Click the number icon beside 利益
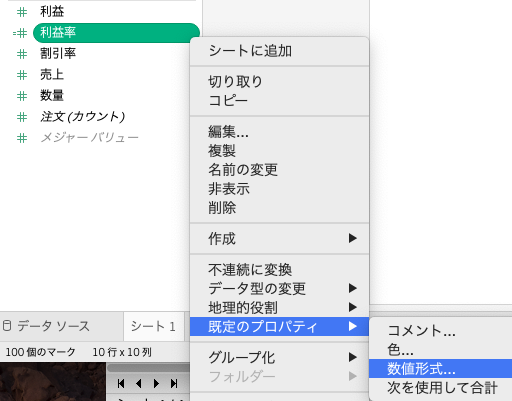 click(x=22, y=12)
